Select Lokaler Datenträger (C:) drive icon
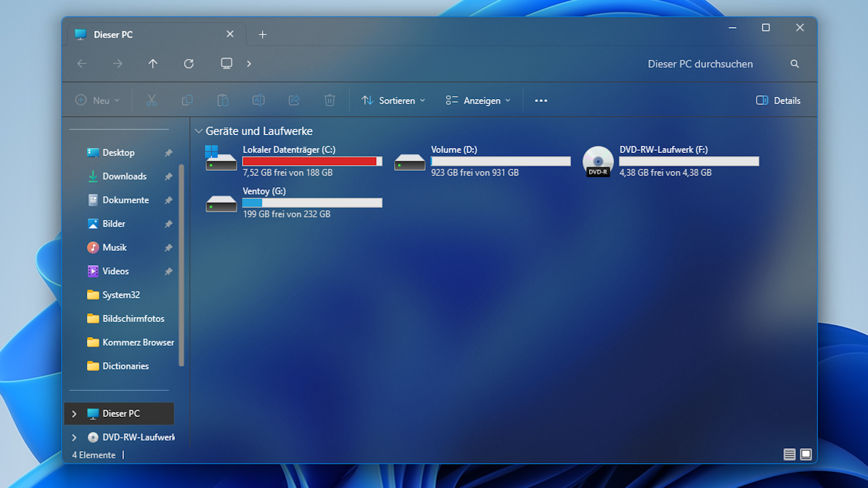This screenshot has height=488, width=868. coord(221,158)
